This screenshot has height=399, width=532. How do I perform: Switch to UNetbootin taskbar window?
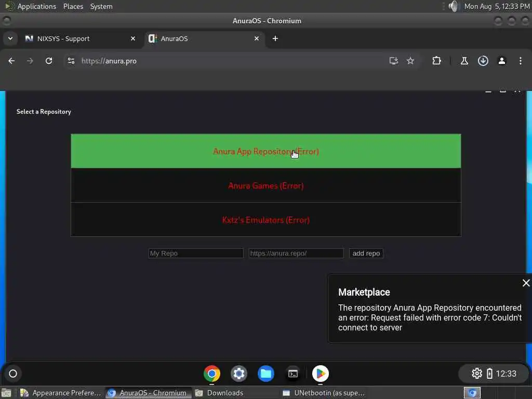click(x=324, y=393)
